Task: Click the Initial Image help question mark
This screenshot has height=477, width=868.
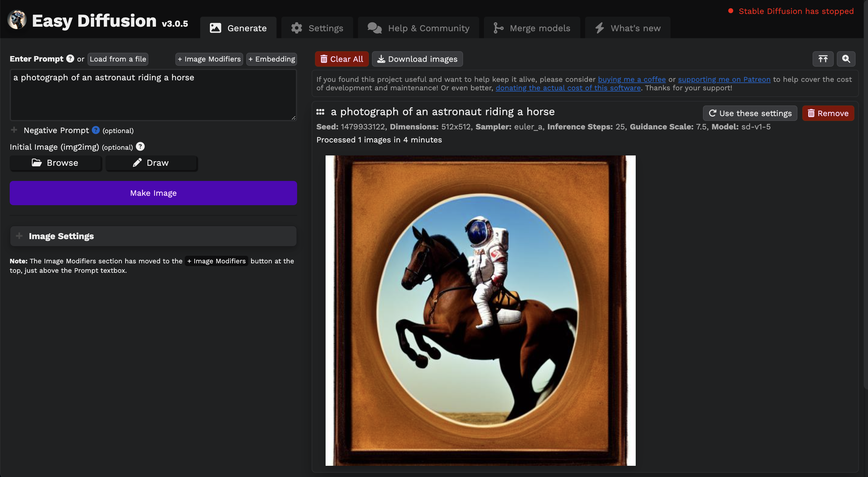Action: click(x=140, y=147)
